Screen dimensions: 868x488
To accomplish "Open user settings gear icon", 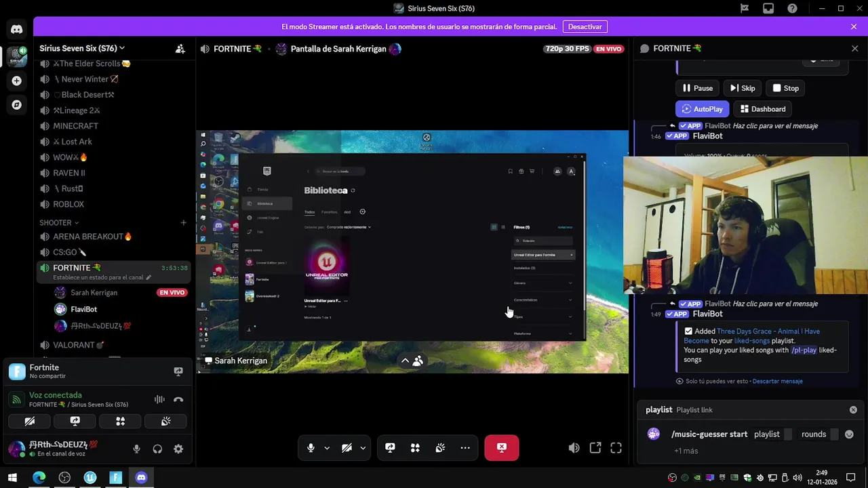I will point(178,449).
